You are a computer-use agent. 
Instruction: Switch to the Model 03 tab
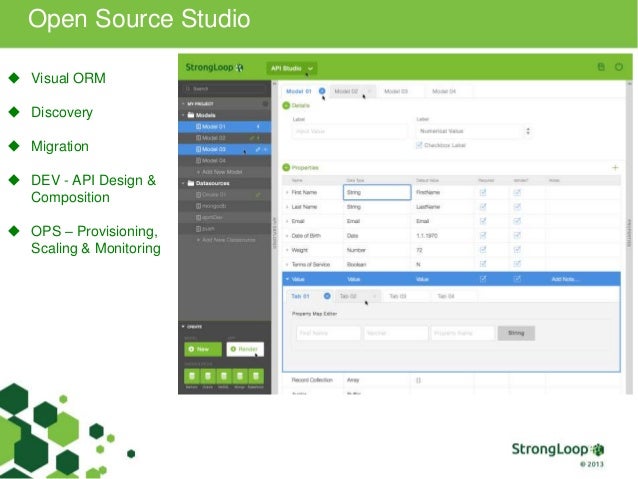[396, 91]
